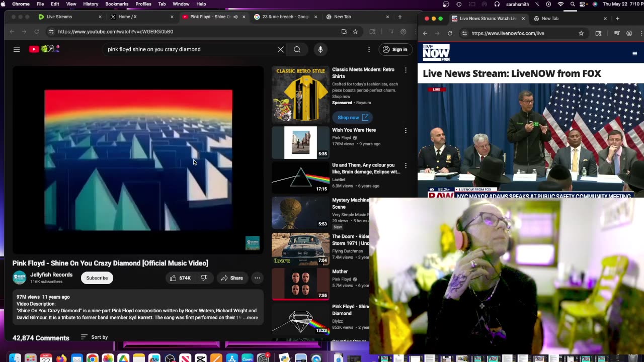Screen dimensions: 644x362
Task: Click the Pink Floyd video player frame
Action: click(x=138, y=160)
